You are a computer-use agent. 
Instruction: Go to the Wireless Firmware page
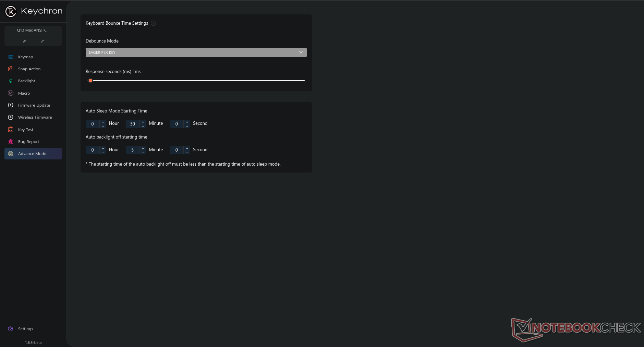coord(35,117)
